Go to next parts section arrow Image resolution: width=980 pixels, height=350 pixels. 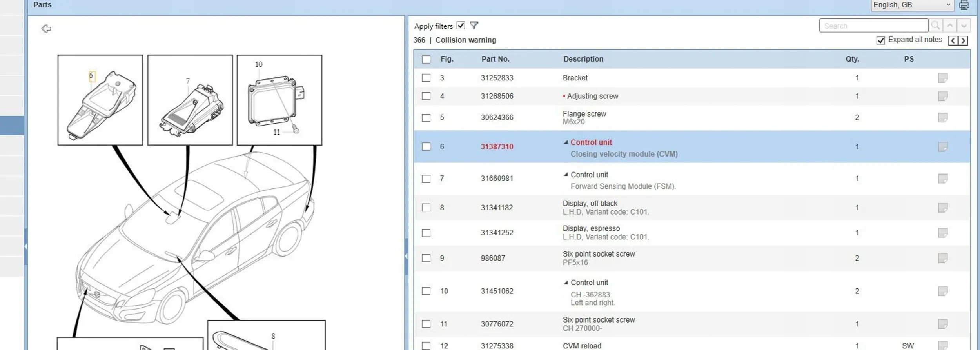963,40
